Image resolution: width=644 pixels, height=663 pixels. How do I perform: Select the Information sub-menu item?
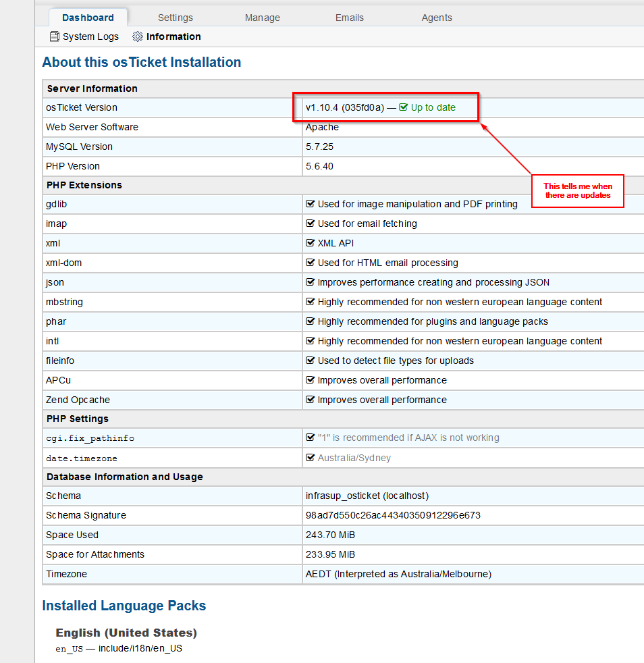pyautogui.click(x=166, y=36)
